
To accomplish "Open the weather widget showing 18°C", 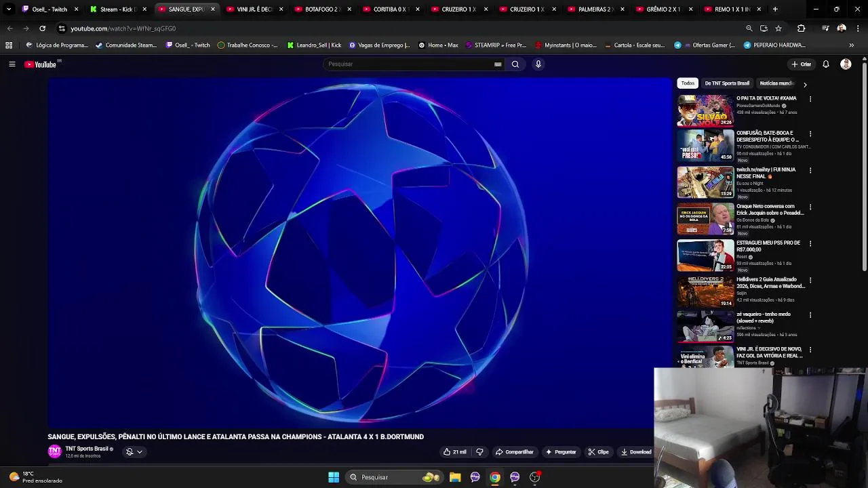I will [x=36, y=477].
